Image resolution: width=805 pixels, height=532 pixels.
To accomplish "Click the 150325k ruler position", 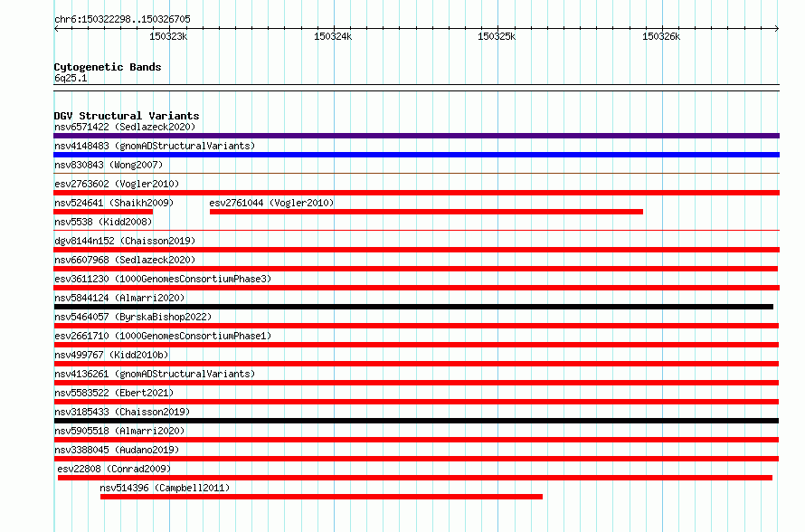I will [497, 36].
